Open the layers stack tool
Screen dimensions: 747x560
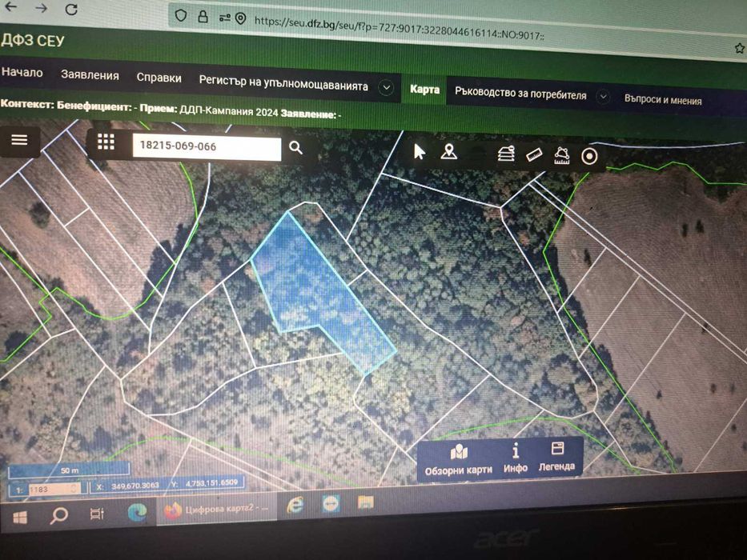pyautogui.click(x=506, y=154)
